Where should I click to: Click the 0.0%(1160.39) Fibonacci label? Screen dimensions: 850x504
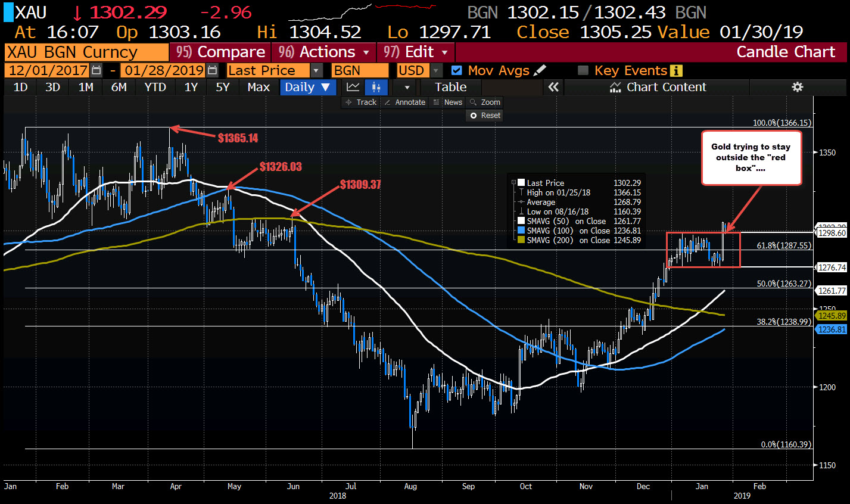click(x=786, y=444)
